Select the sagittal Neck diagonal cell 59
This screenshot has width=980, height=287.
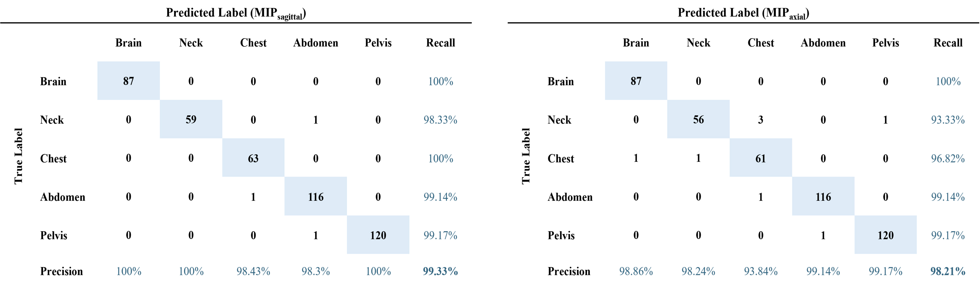click(191, 119)
